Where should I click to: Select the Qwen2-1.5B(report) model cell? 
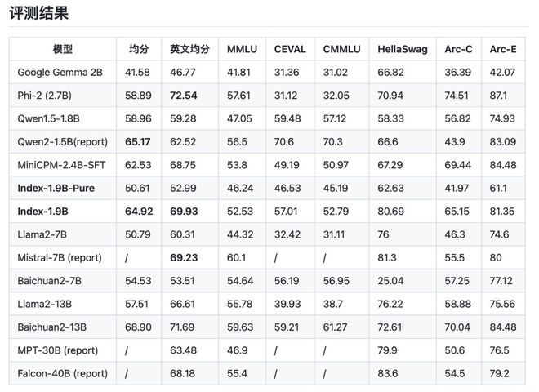tap(63, 141)
